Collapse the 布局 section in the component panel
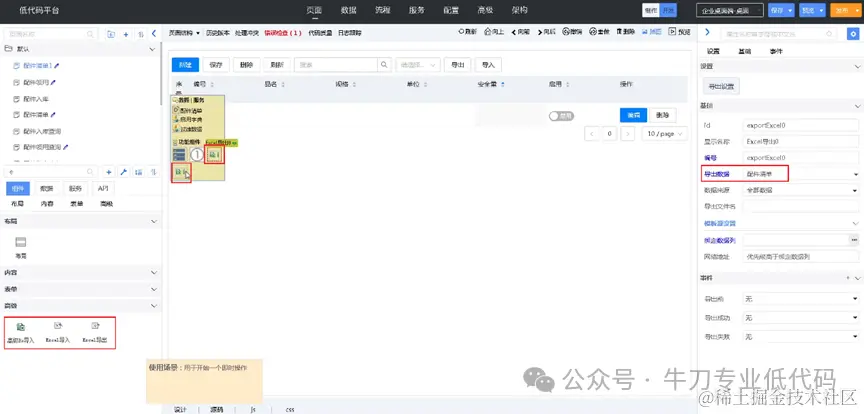Screen dimensions: 864x414 pos(154,221)
